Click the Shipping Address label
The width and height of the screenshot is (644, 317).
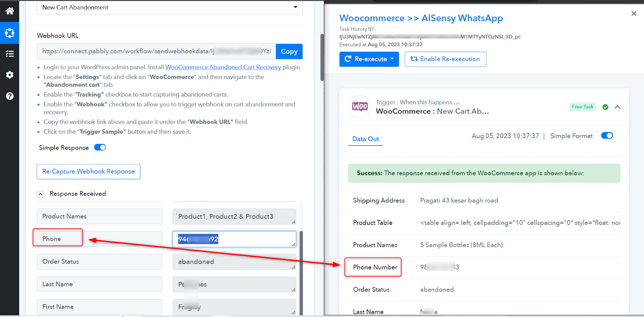tap(379, 200)
